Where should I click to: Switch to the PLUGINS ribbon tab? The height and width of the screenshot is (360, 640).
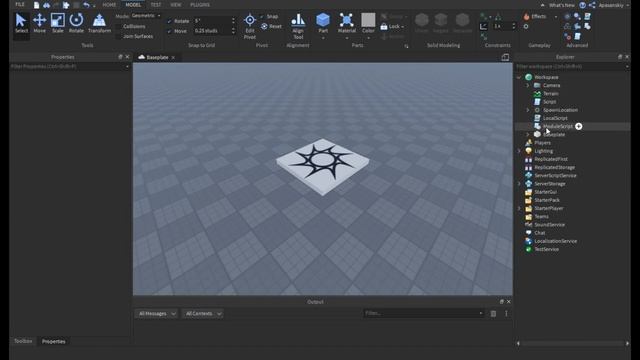coord(200,5)
